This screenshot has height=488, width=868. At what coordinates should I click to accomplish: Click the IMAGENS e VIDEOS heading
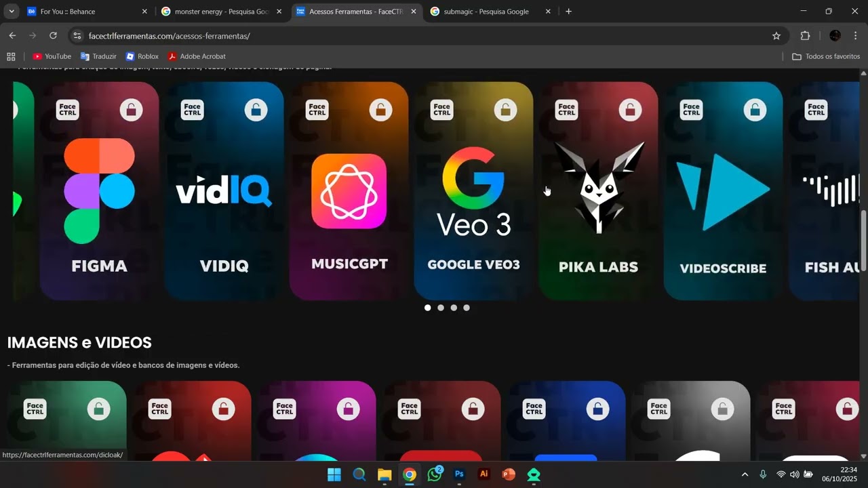coord(79,342)
